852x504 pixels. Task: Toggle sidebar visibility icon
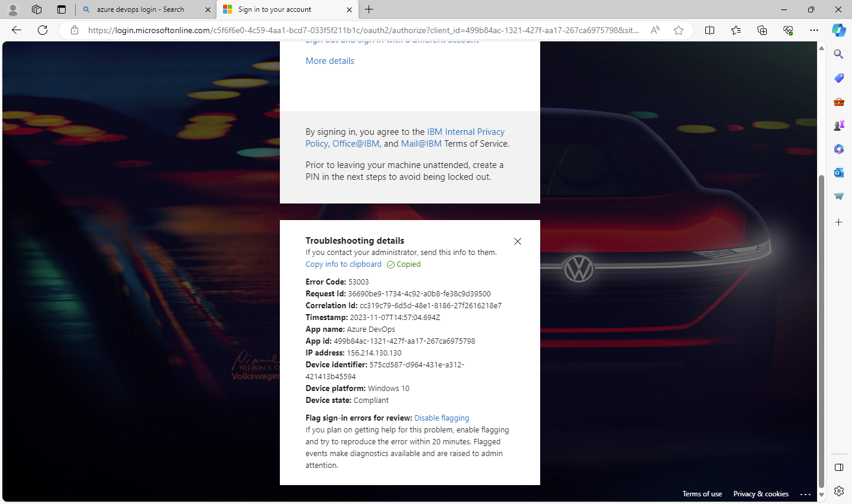(838, 467)
